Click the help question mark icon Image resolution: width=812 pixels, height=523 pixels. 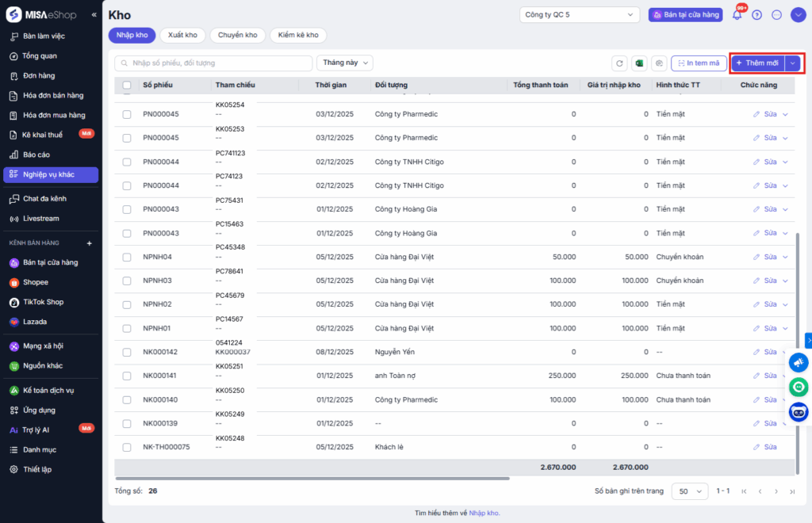756,14
